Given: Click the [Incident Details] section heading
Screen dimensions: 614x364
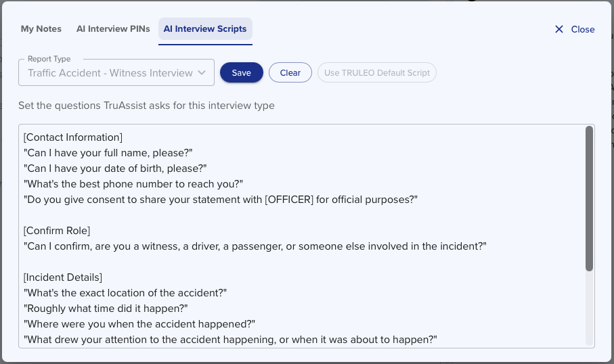Looking at the screenshot, I should point(63,277).
